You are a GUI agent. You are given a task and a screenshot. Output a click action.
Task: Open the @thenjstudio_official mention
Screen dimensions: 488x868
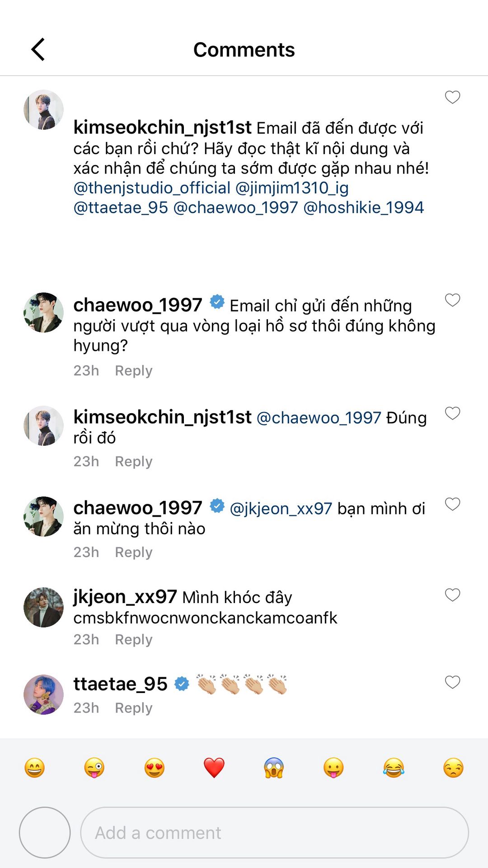click(152, 188)
